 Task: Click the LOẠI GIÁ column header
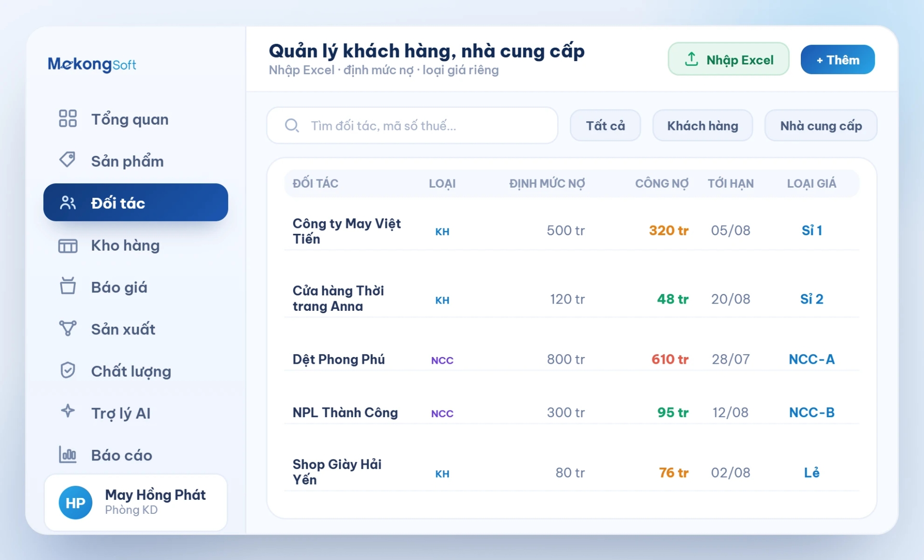811,183
